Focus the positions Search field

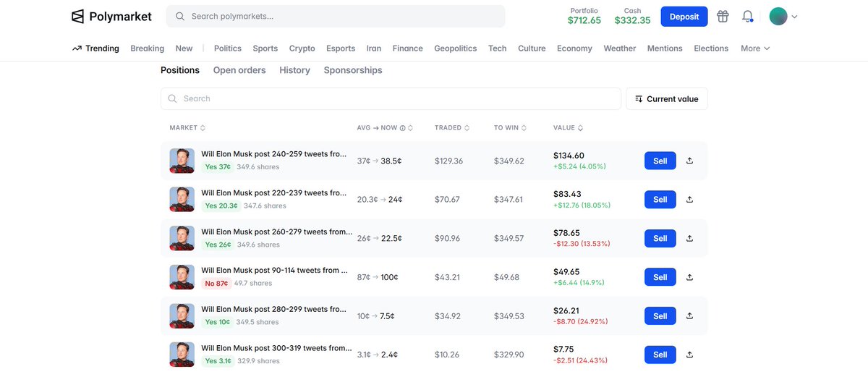(391, 99)
